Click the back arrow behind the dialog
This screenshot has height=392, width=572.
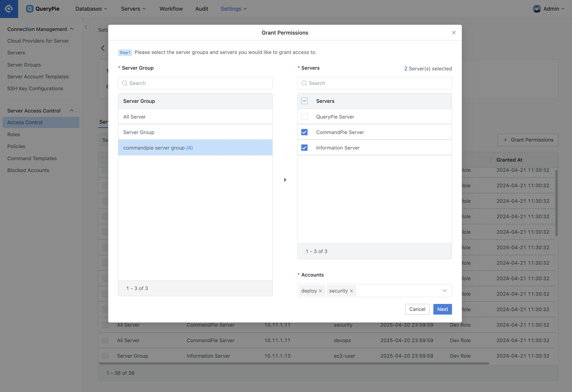point(103,48)
